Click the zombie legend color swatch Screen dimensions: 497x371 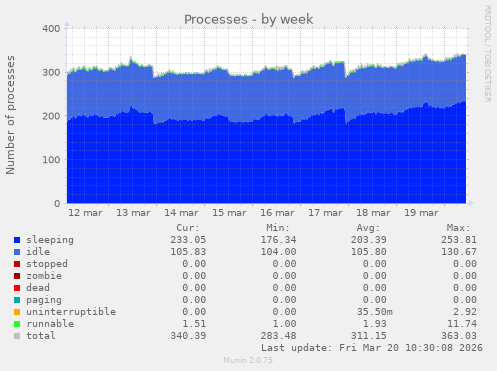pyautogui.click(x=17, y=276)
